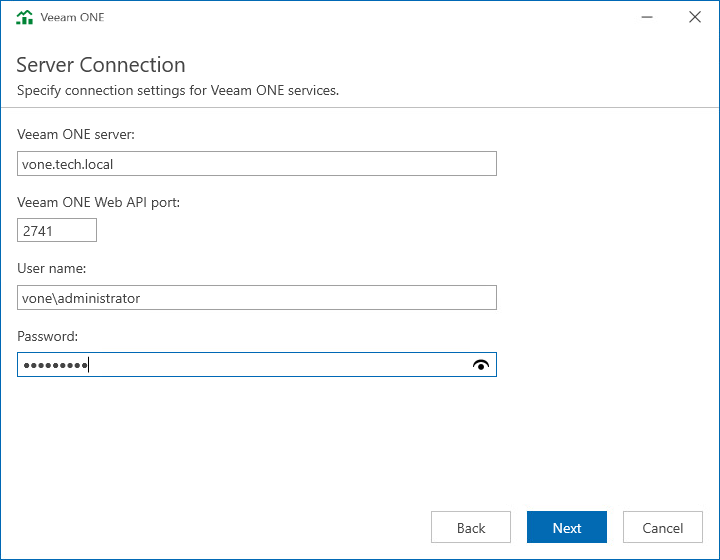This screenshot has width=720, height=560.
Task: Click the masked password dots
Action: (55, 365)
